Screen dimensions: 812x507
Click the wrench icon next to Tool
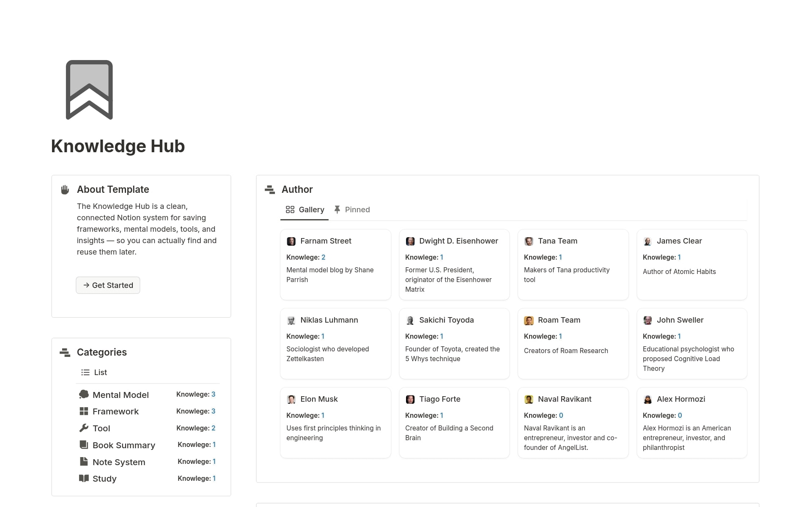point(84,428)
